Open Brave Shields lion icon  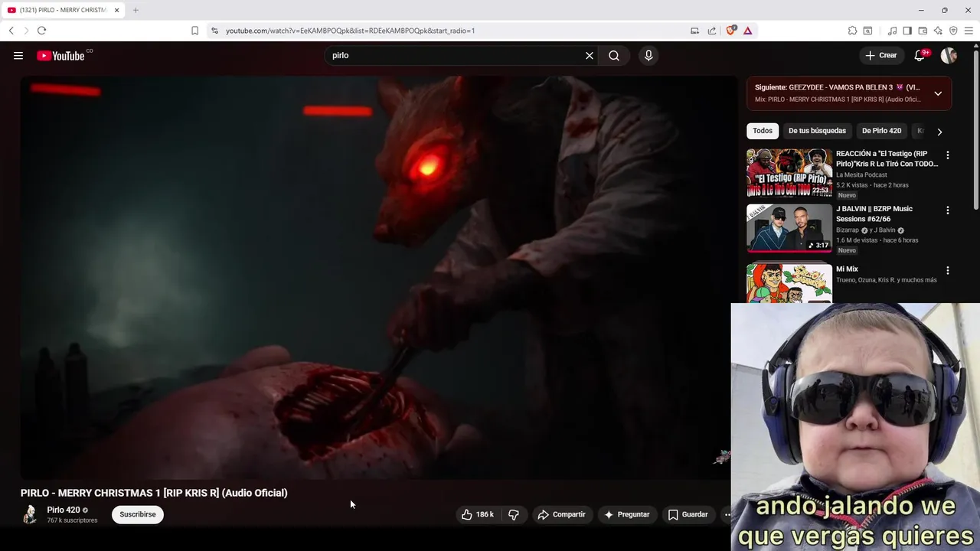(x=730, y=31)
